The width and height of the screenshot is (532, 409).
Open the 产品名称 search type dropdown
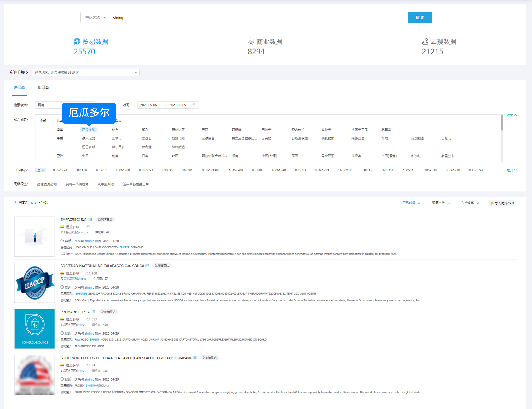95,18
